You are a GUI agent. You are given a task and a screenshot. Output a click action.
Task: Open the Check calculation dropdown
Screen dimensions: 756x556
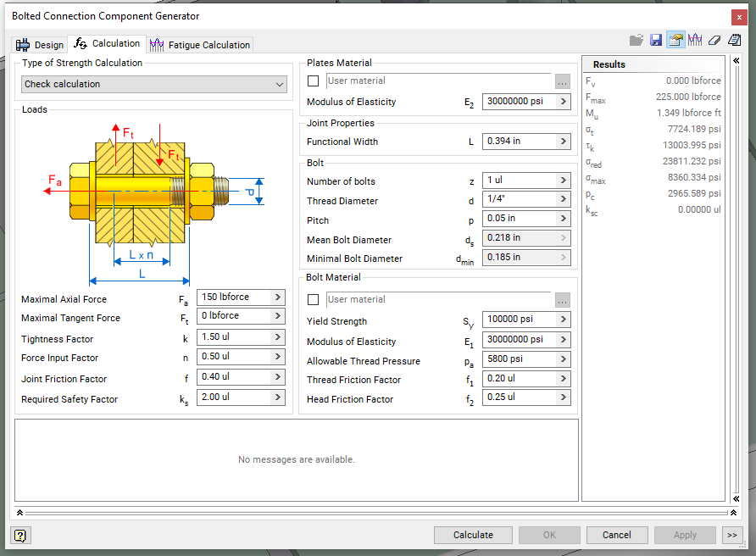[x=280, y=86]
